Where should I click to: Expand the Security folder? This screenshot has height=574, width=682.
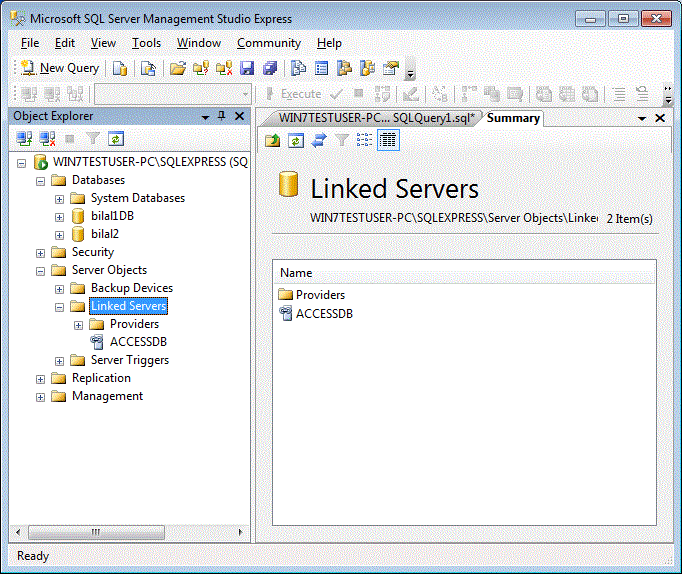pos(40,254)
